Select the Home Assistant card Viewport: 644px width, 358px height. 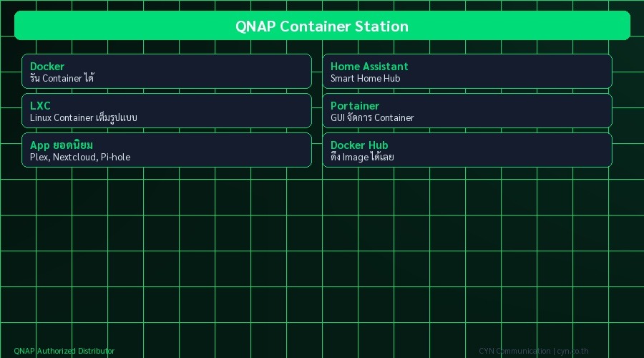(467, 71)
